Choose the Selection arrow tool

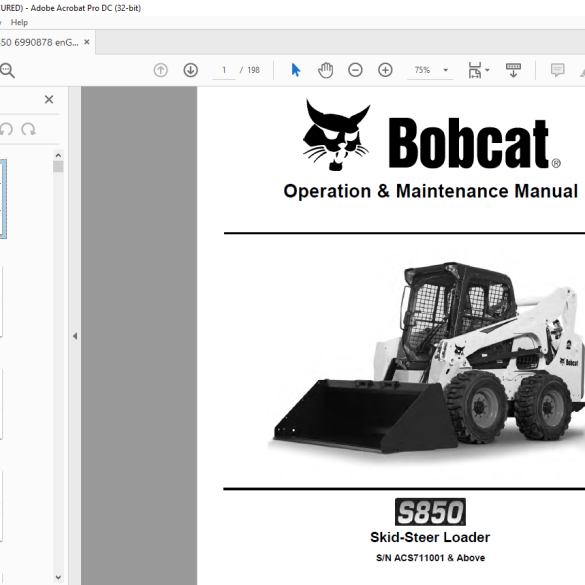click(x=296, y=70)
